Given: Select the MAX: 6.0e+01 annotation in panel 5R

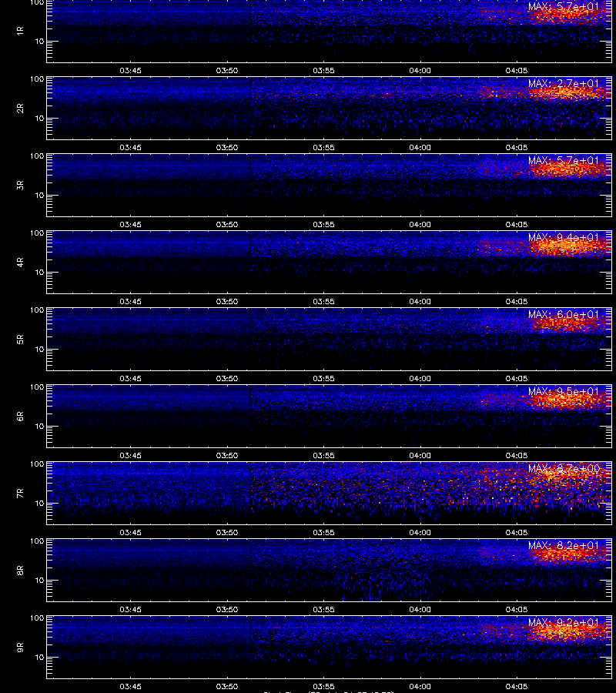Looking at the screenshot, I should tap(564, 314).
